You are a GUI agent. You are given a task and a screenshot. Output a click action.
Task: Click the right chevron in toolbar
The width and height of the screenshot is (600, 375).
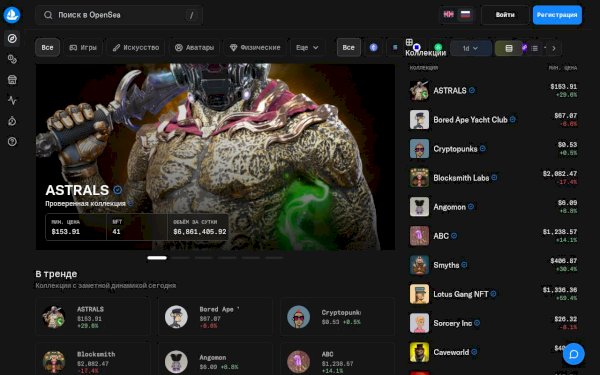coord(554,48)
